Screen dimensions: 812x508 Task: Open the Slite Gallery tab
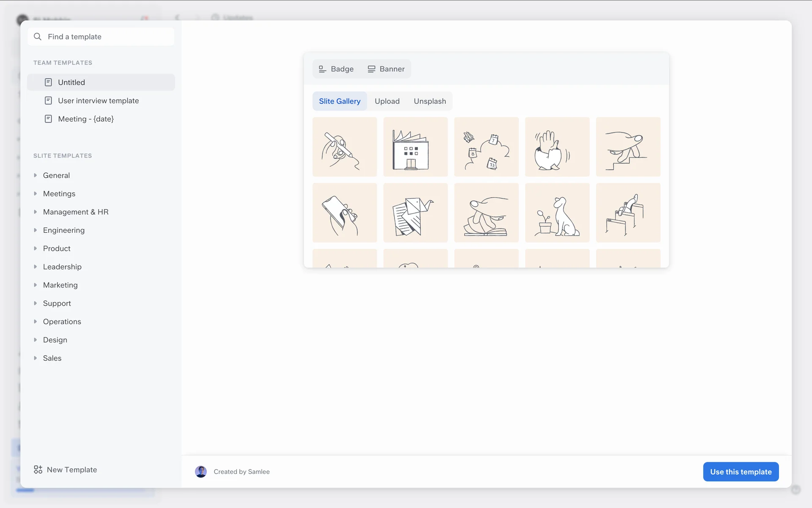coord(340,101)
